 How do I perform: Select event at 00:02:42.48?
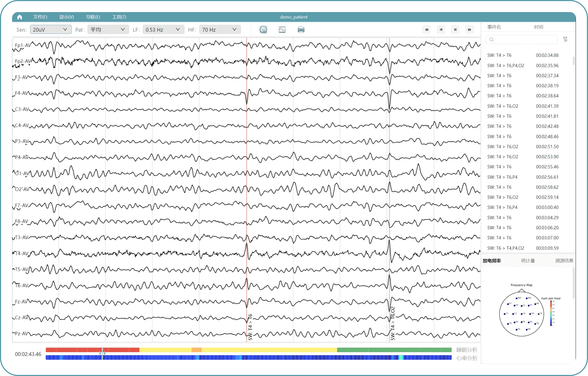point(523,127)
